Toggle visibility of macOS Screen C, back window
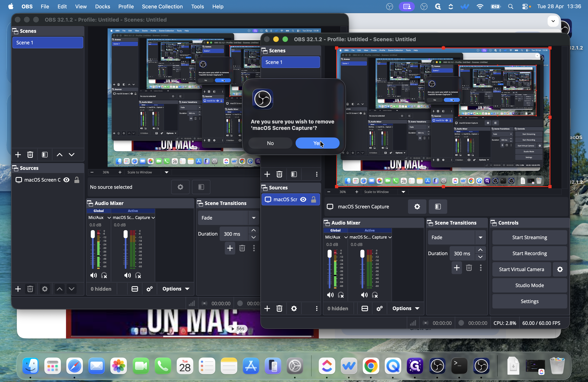This screenshot has width=588, height=382. (x=66, y=180)
